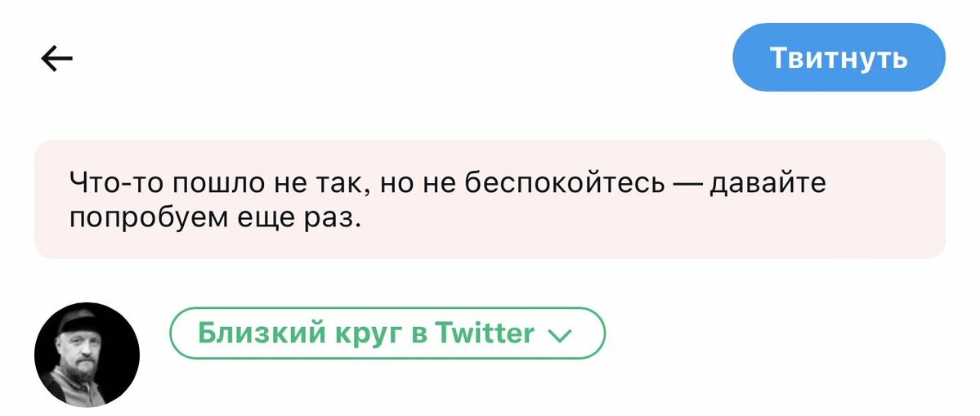
Task: Toggle the audience menu's green chevron
Action: click(x=560, y=335)
